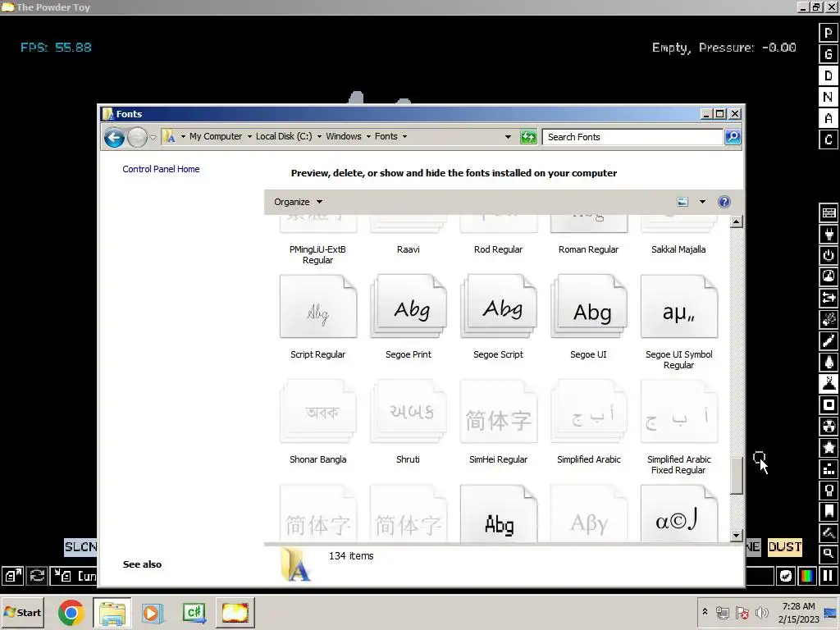Click the Search Fonts field
The height and width of the screenshot is (630, 840).
point(632,137)
